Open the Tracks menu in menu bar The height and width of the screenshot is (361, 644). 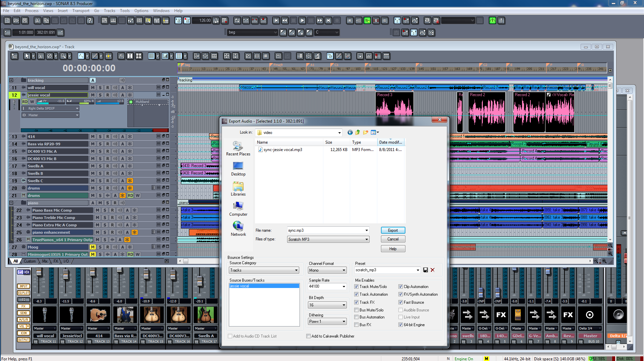109,11
